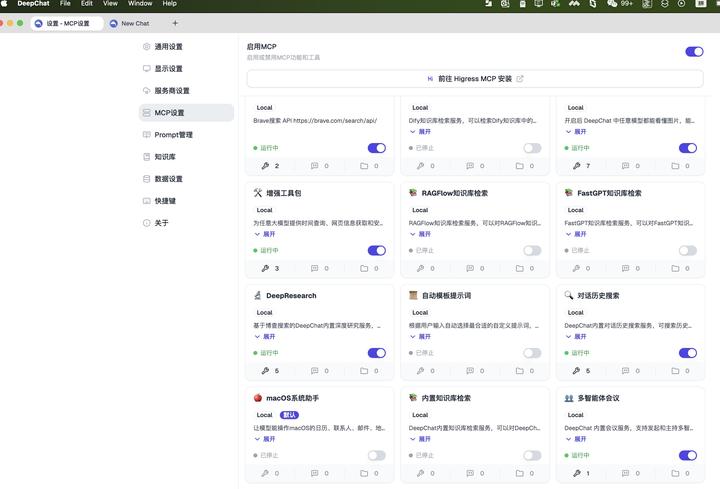Open the Window menu
This screenshot has width=720, height=489.
pyautogui.click(x=140, y=3)
